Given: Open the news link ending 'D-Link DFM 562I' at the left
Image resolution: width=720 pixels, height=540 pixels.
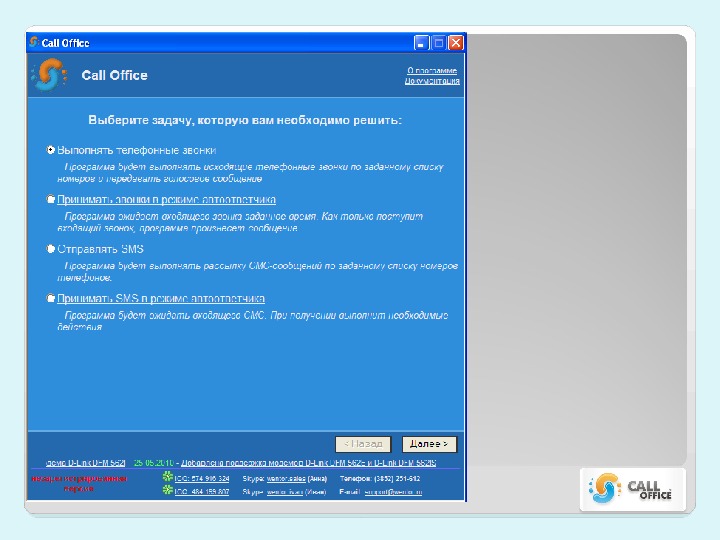Looking at the screenshot, I should coord(85,463).
